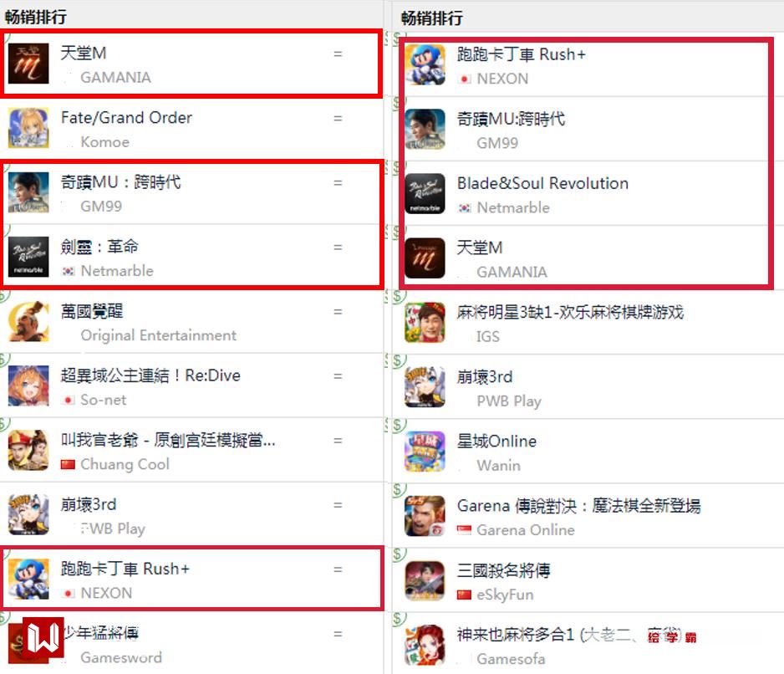Click the Original Entertainment publisher name

click(x=159, y=335)
